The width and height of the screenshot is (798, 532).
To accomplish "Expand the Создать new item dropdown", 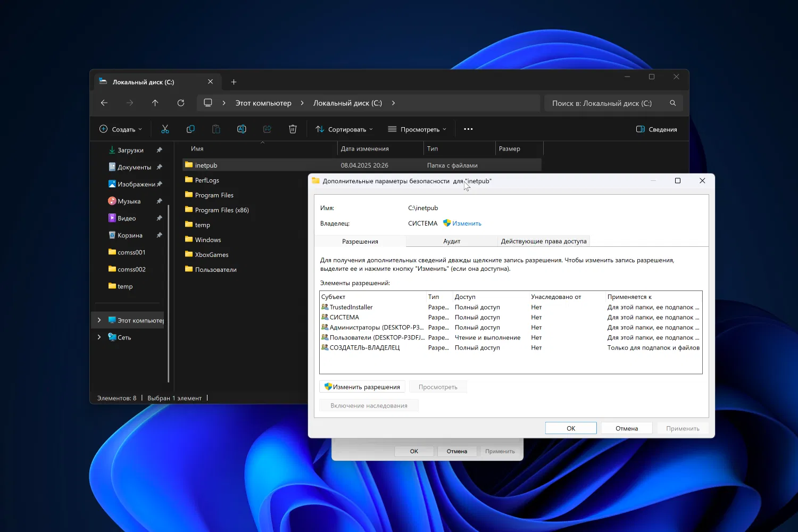I will coord(121,129).
